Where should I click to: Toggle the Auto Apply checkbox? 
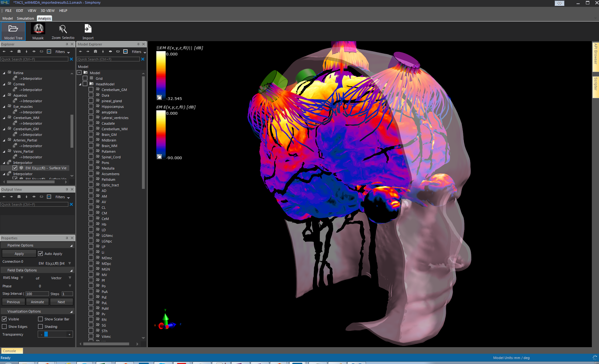41,254
